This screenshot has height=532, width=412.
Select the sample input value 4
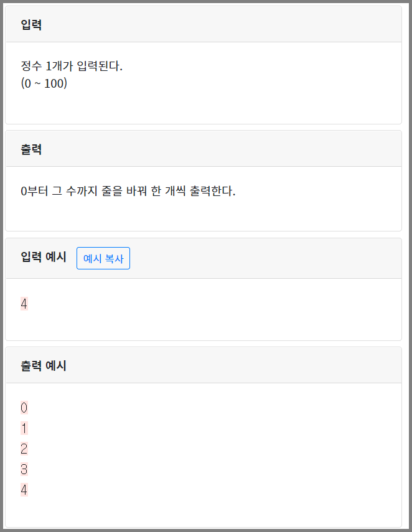pos(24,304)
